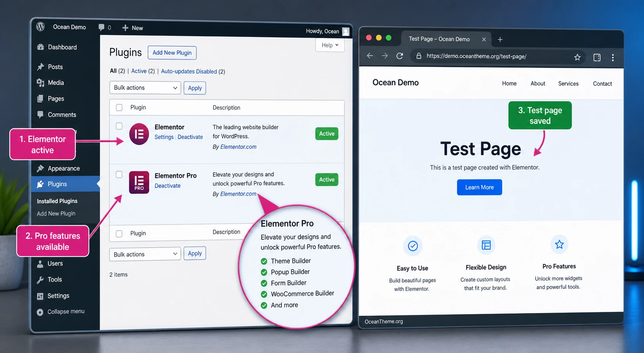Check the Elementor Pro plugin checkbox
This screenshot has width=644, height=353.
pos(119,174)
